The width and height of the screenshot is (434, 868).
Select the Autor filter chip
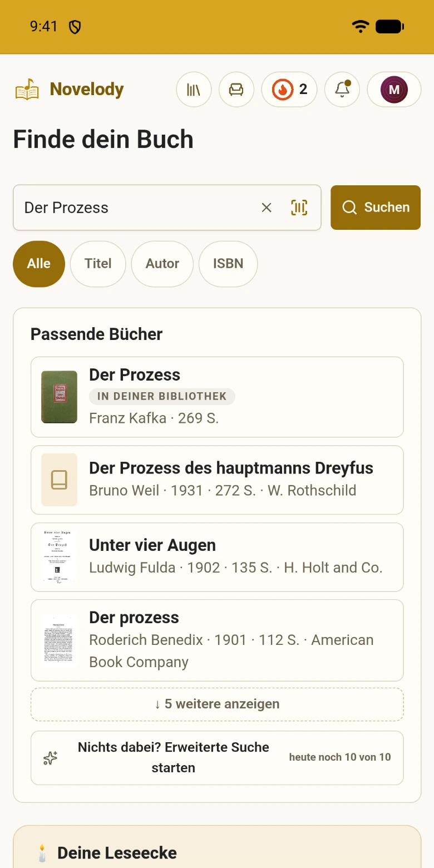(x=162, y=264)
